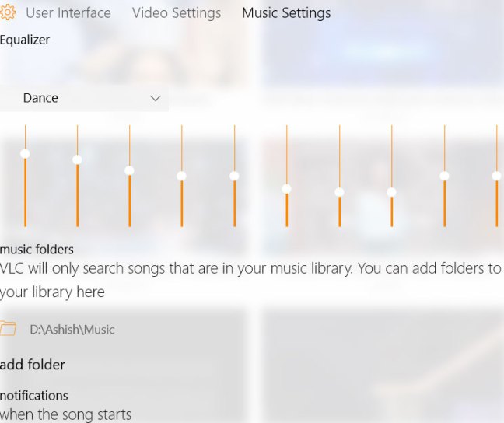Click the add folder button
The image size is (504, 423).
pos(33,365)
